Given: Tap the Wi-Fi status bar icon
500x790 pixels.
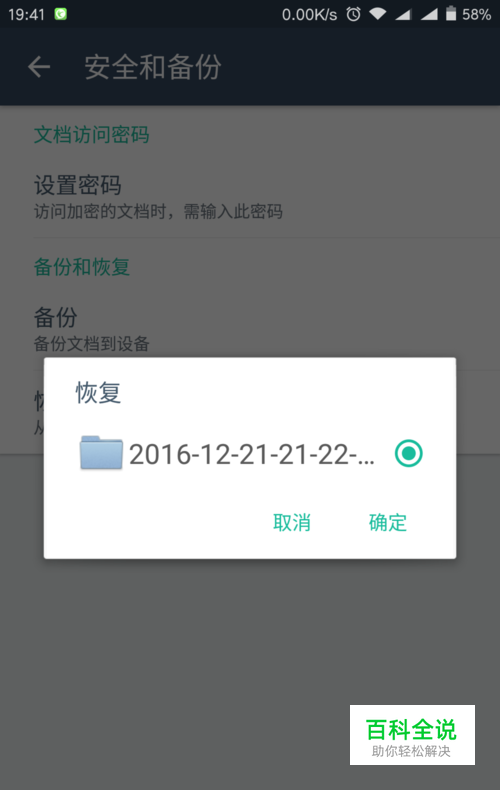Looking at the screenshot, I should pos(378,14).
